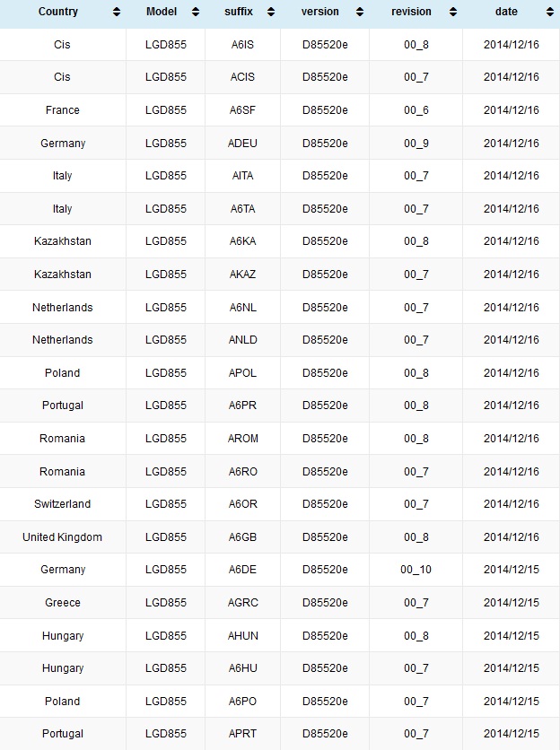
Task: Click the sort arrows beside revision header
Action: coord(453,12)
